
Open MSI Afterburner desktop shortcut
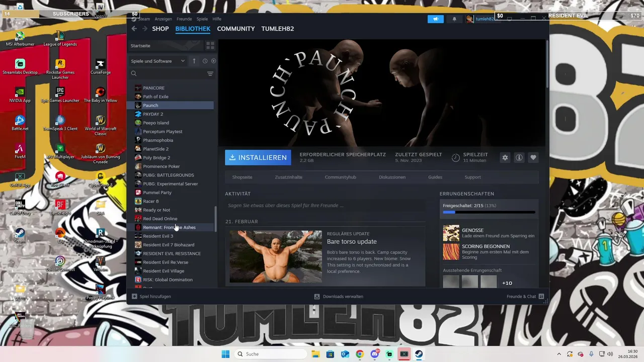coord(20,39)
